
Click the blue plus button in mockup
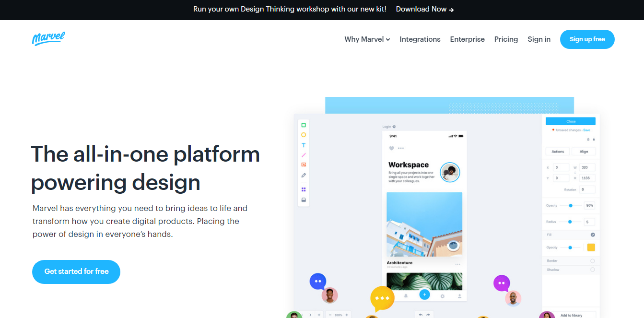(x=424, y=294)
